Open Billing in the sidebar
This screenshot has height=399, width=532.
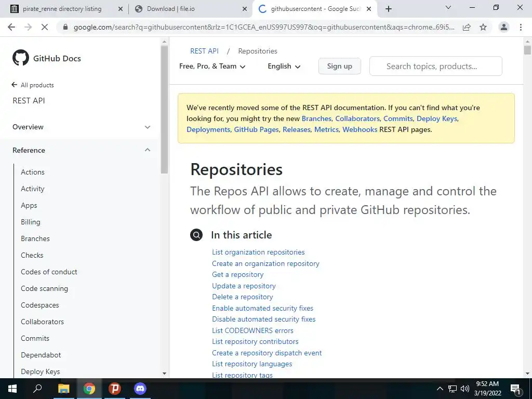click(x=31, y=222)
